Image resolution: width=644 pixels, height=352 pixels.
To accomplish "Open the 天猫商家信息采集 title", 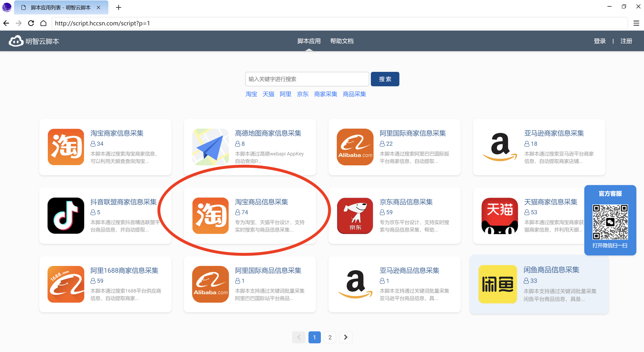I will (550, 202).
